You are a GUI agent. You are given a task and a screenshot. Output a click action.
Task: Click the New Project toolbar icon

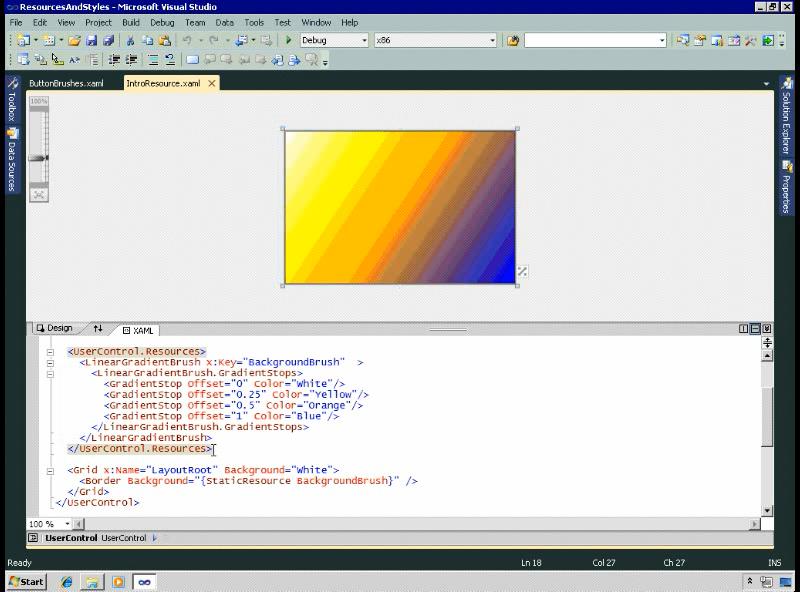23,40
